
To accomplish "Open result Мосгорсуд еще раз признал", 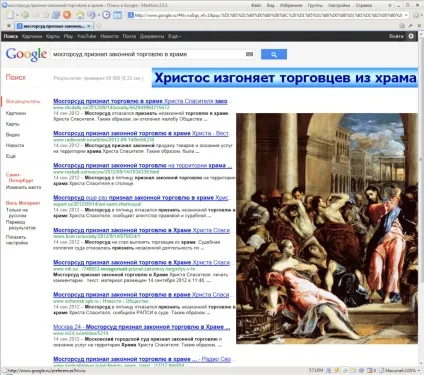I will (141, 198).
